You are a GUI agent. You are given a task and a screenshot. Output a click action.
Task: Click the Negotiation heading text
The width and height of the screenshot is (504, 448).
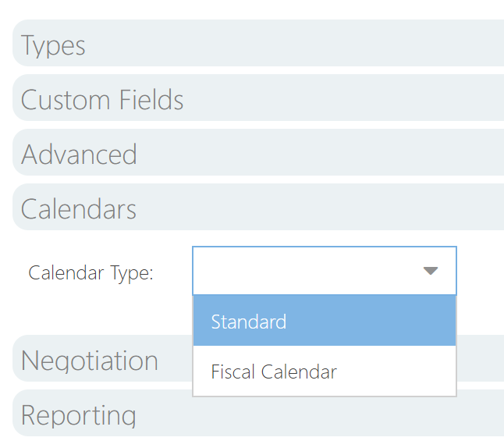tap(90, 361)
